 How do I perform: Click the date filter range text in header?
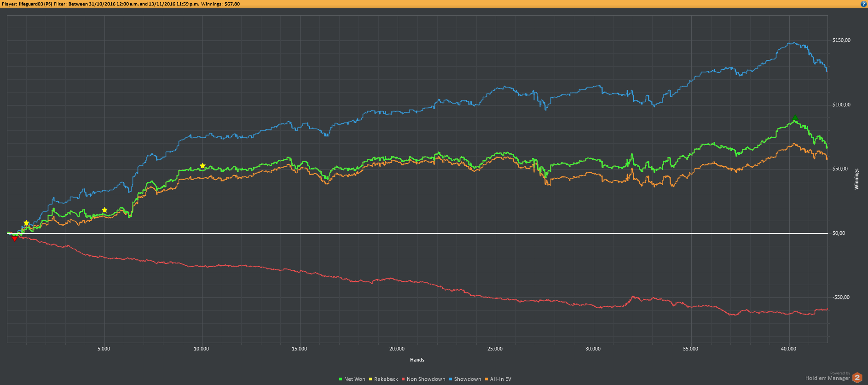pyautogui.click(x=134, y=4)
